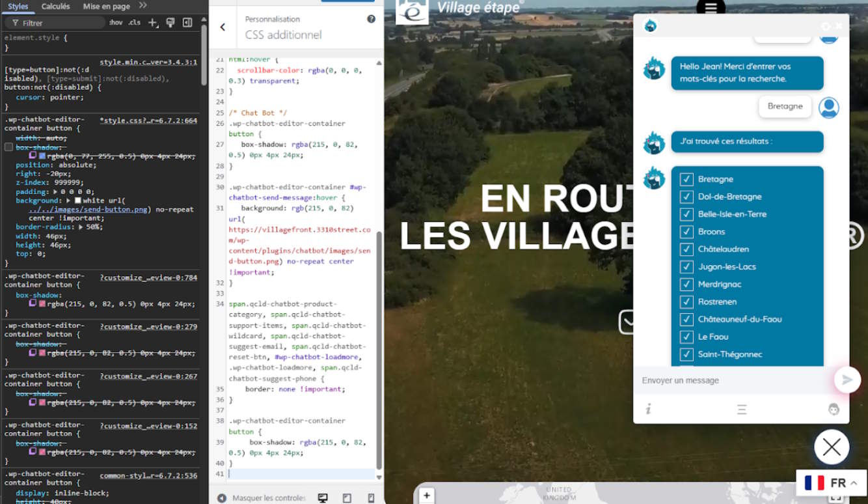
Task: Uncheck the Dol-de-Bretagne checkbox
Action: click(686, 197)
